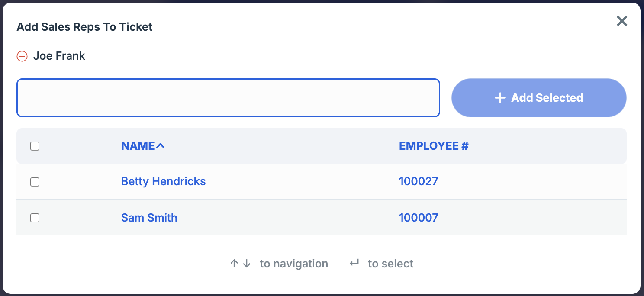Sort by the EMPLOYEE # column header
Screen dimensions: 644x296
point(434,146)
